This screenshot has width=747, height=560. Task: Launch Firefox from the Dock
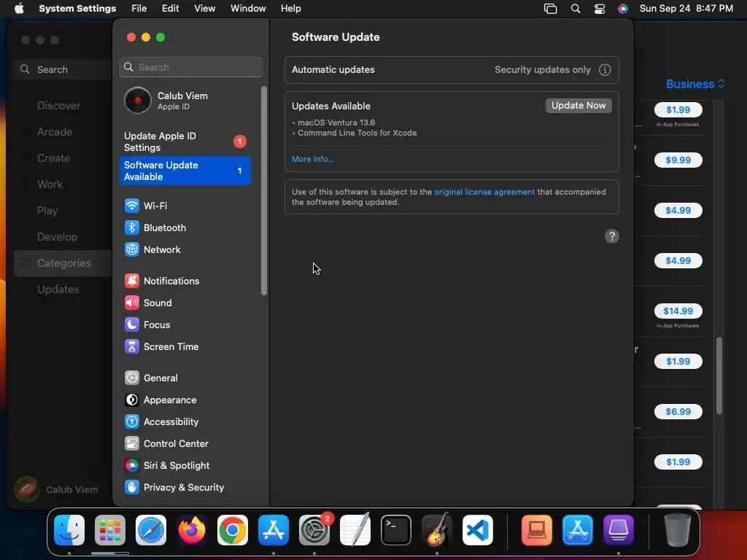click(x=192, y=530)
